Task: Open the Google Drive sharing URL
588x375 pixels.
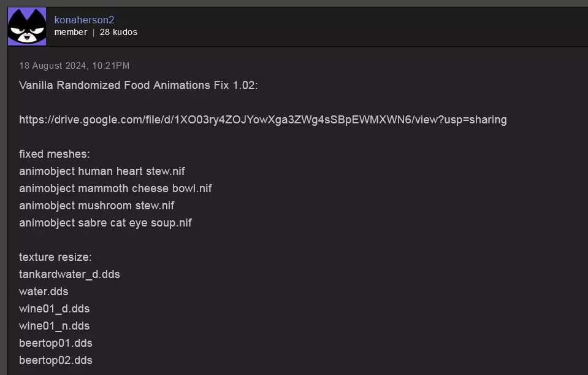Action: point(263,120)
